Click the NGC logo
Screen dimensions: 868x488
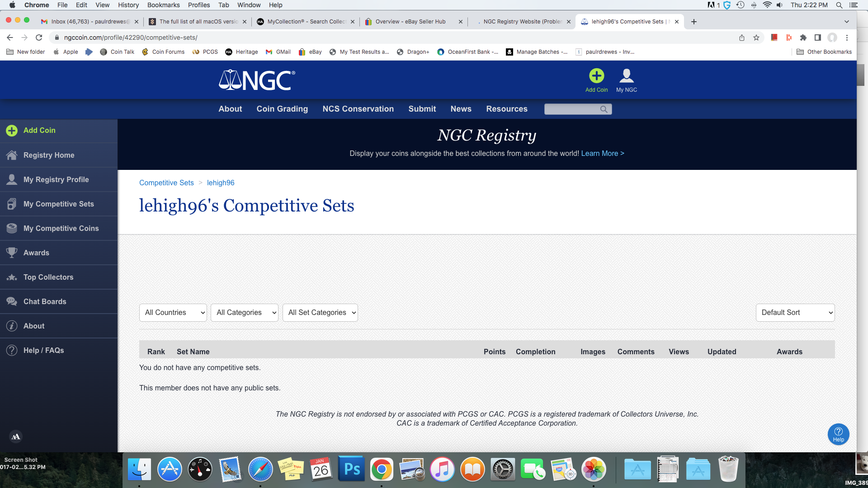click(257, 80)
